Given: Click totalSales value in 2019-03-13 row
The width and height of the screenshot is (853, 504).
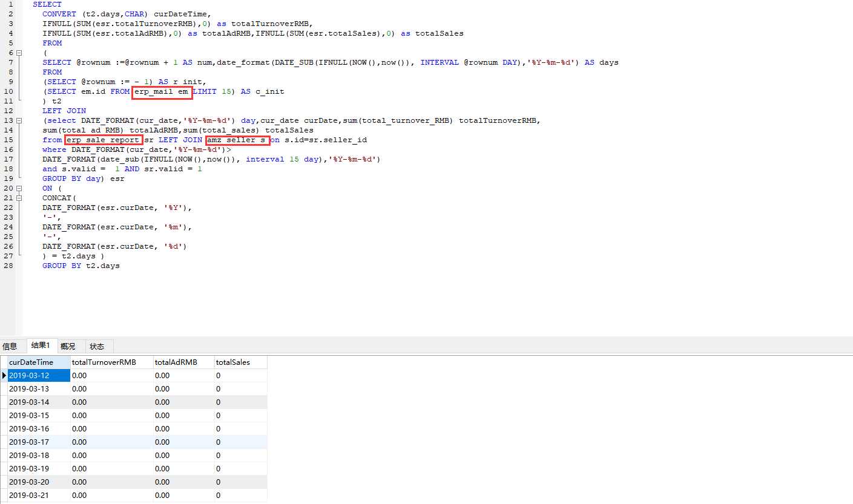Looking at the screenshot, I should tap(241, 389).
